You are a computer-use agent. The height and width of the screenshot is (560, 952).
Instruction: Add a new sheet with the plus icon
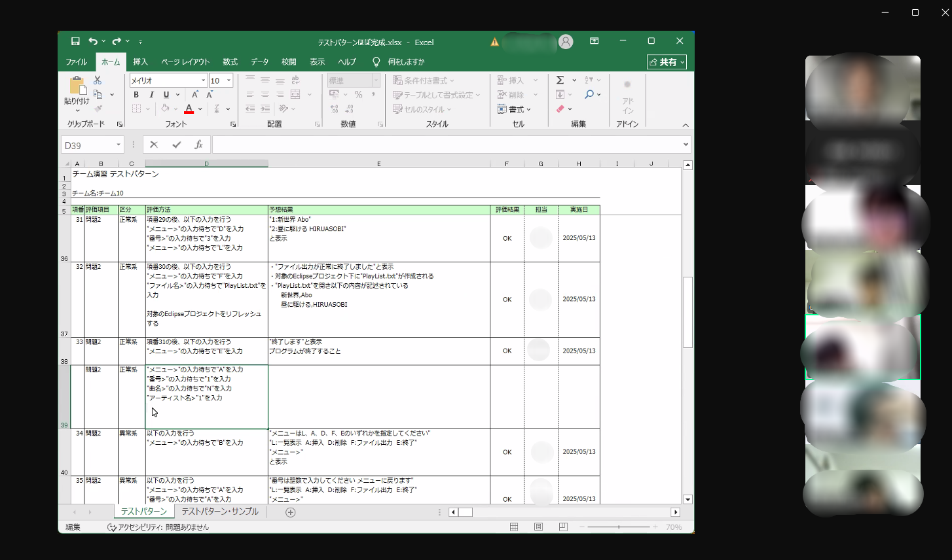click(291, 512)
